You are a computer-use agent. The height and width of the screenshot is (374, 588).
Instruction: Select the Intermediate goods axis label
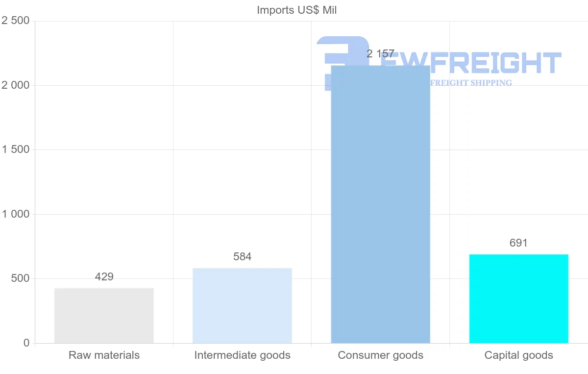point(242,355)
